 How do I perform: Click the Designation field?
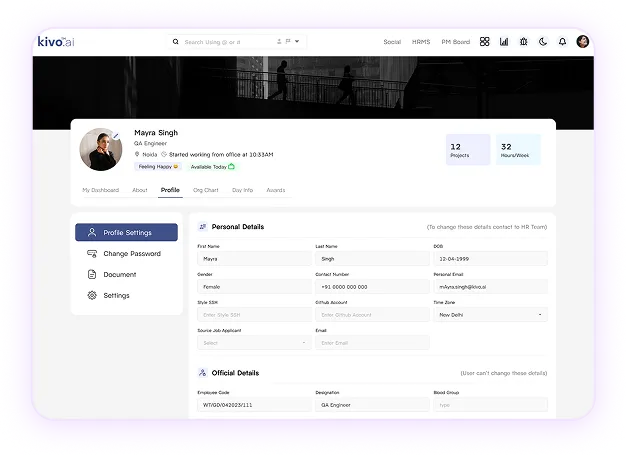(372, 405)
